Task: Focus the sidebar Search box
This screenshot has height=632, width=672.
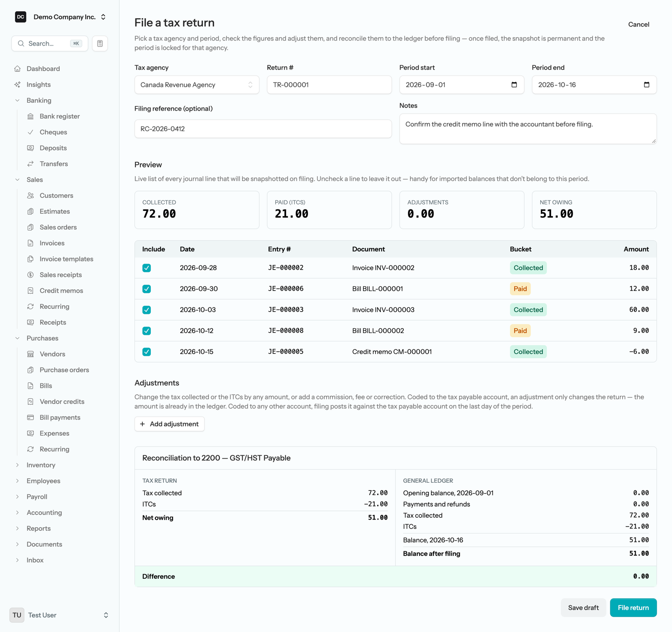Action: 50,43
